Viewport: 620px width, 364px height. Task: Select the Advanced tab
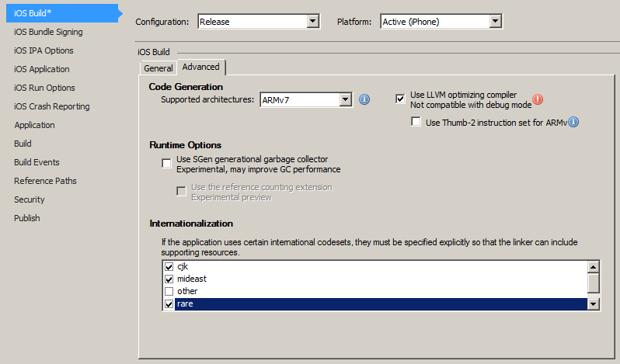pos(201,67)
